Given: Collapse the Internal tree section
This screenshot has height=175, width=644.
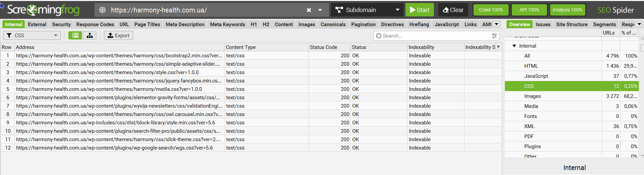Looking at the screenshot, I should pyautogui.click(x=514, y=46).
